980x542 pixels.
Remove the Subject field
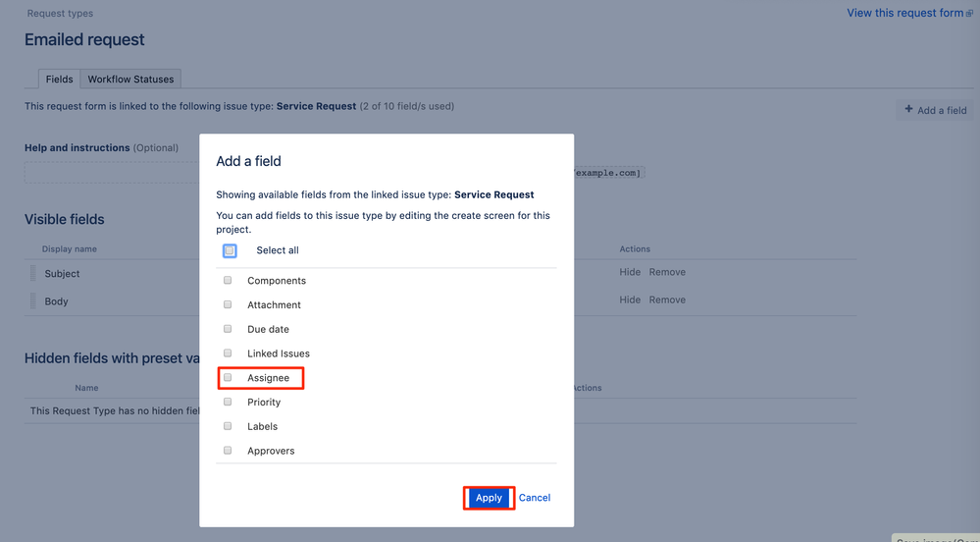pyautogui.click(x=667, y=272)
